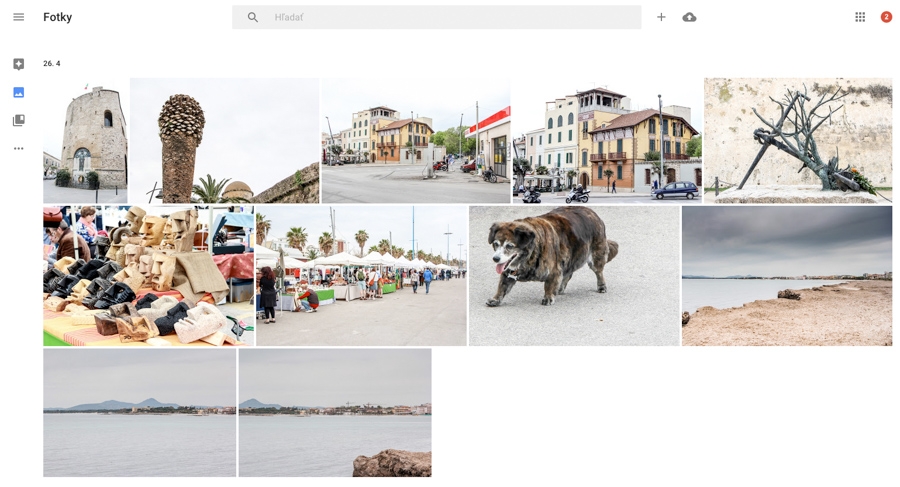The height and width of the screenshot is (487, 900).
Task: Focus the Hľadať search field
Action: coord(436,17)
